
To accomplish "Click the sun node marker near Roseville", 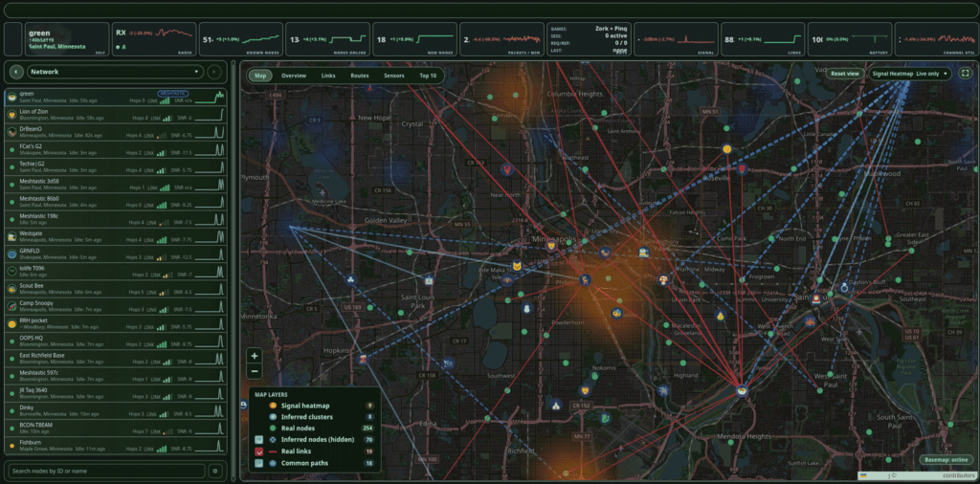I will pos(726,149).
